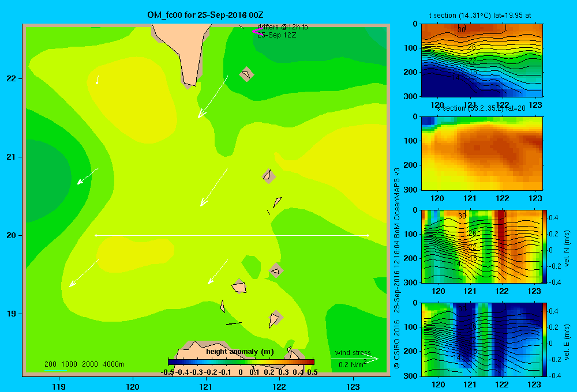
Task: Click the '0.4' tick on vel. N color bar
Action: tap(553, 218)
